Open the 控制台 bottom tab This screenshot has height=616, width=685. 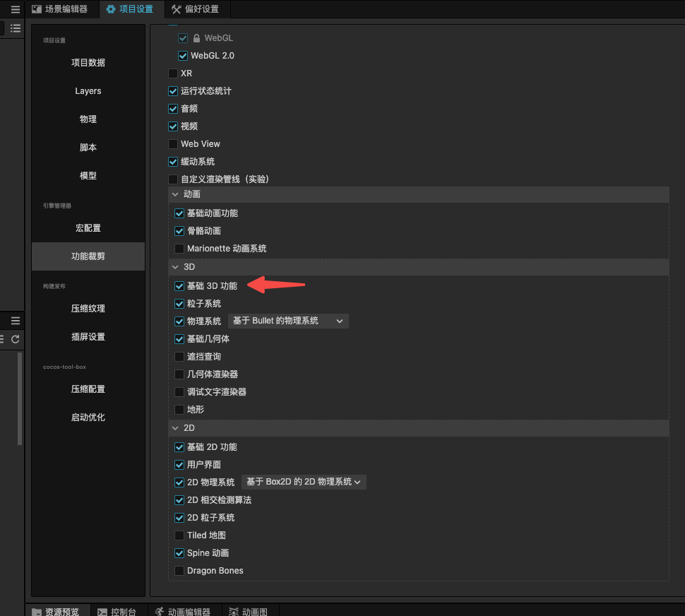pos(119,611)
